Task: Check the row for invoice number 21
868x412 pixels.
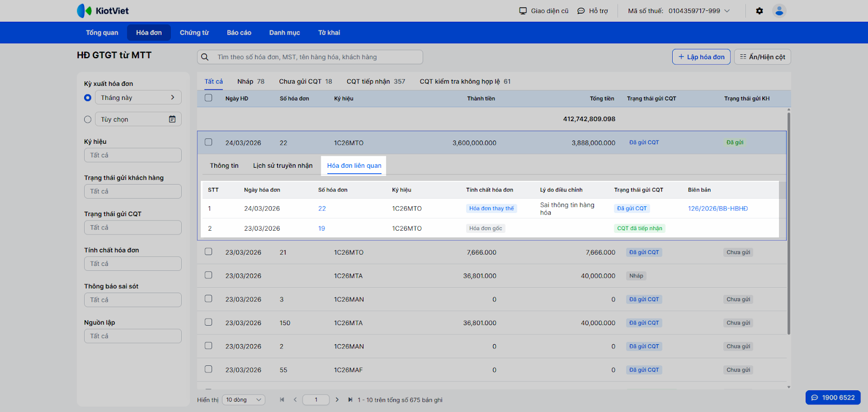Action: coord(208,252)
